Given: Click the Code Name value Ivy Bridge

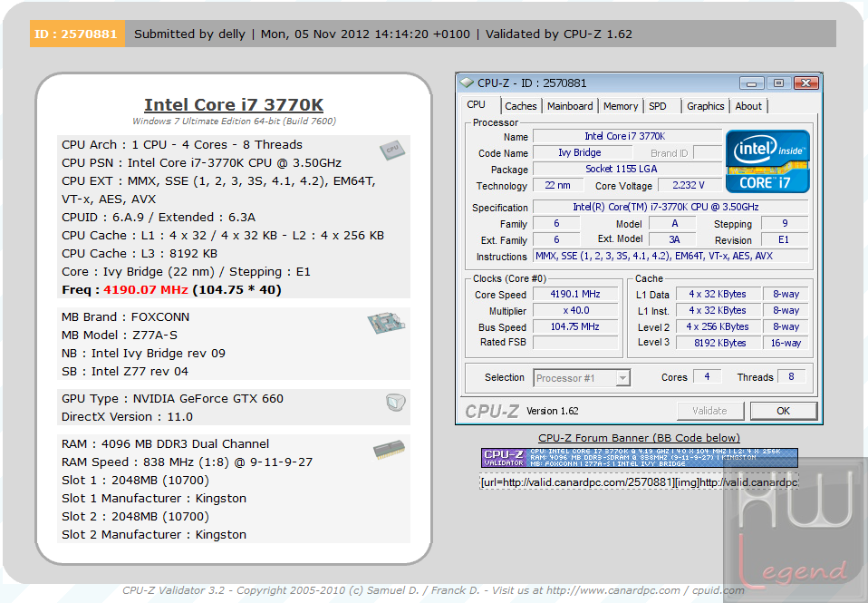Looking at the screenshot, I should 582,152.
